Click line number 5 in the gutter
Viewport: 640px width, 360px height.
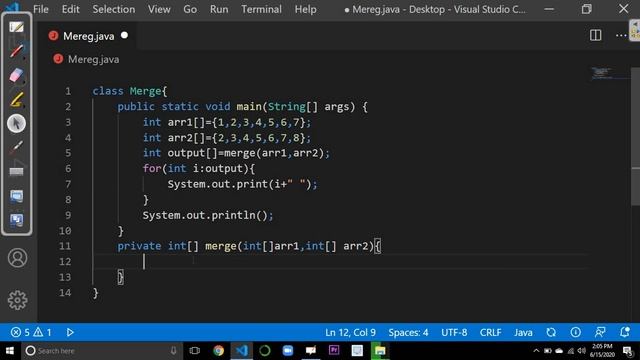click(x=68, y=153)
